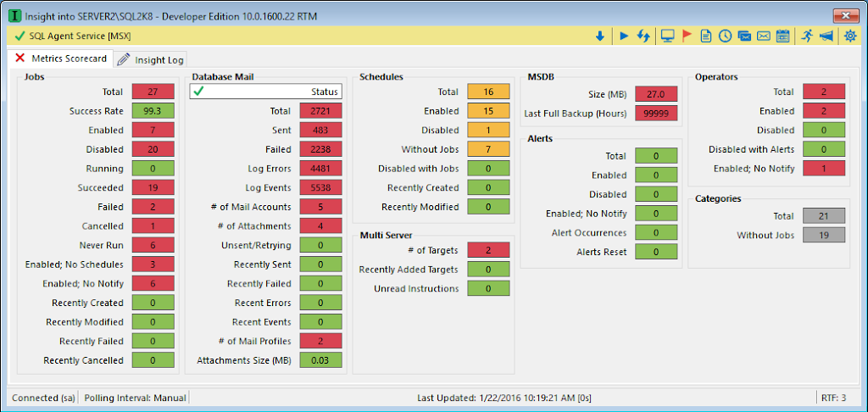The height and width of the screenshot is (412, 868).
Task: Click Disabled with Alerts value 0
Action: tap(824, 149)
